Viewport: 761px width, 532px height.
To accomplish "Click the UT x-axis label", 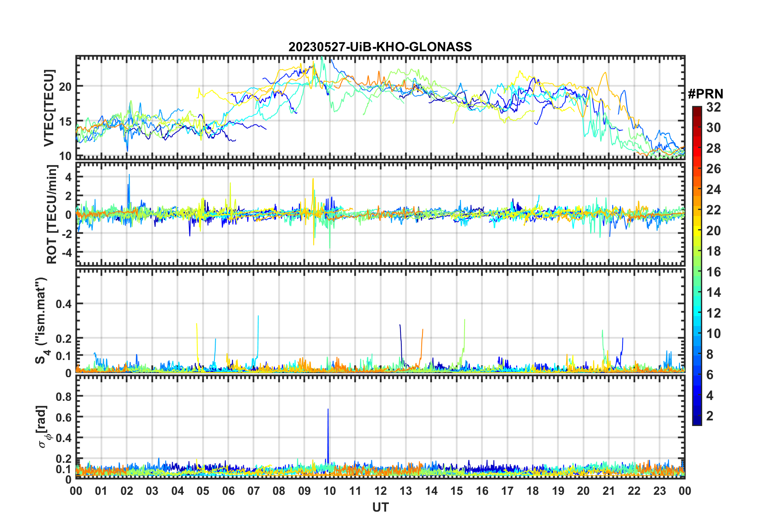I will (380, 507).
